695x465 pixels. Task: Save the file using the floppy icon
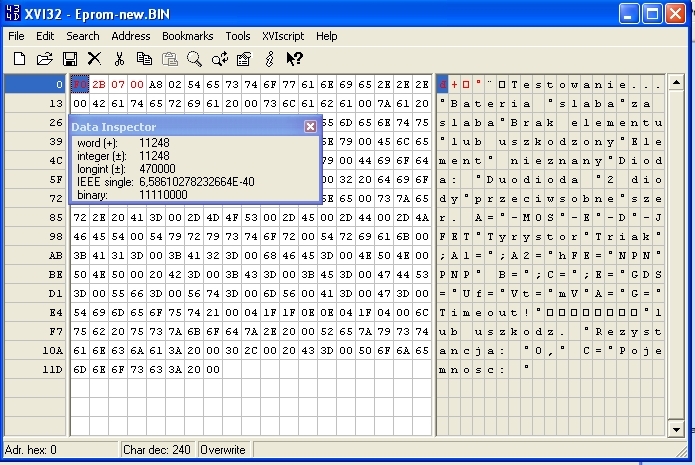point(70,59)
